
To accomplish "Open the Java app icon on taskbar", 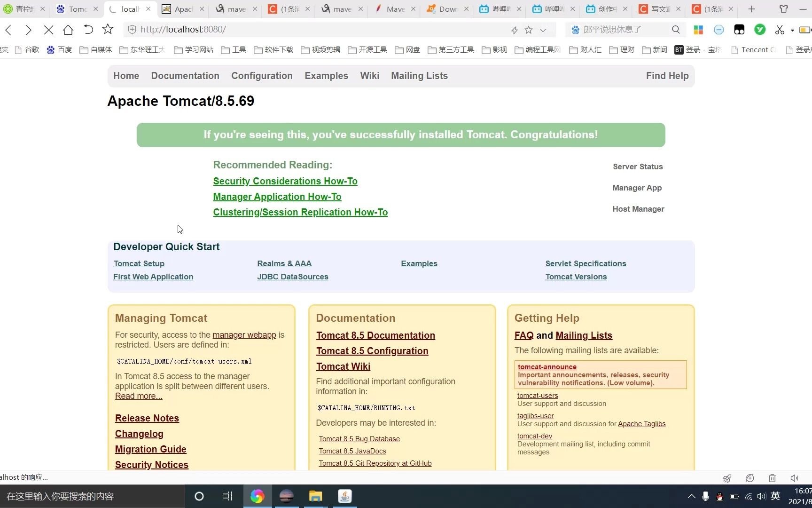I will 345,496.
